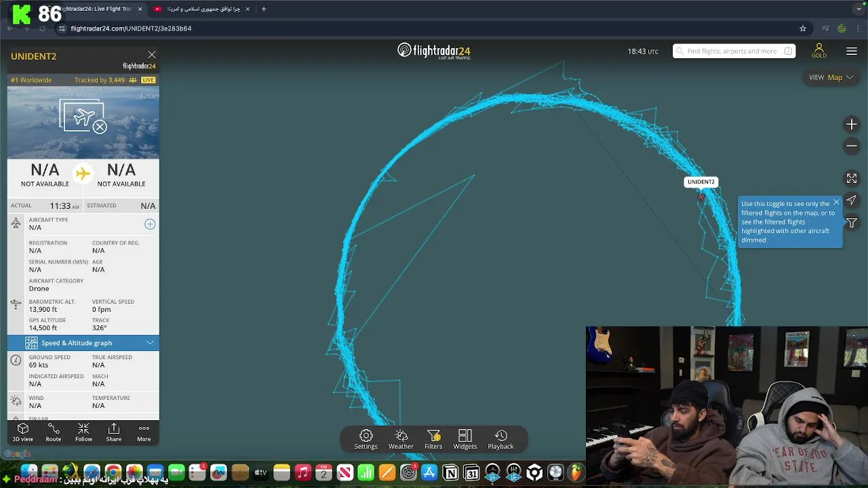The image size is (868, 488).
Task: Click the 326° track value
Action: point(100,328)
